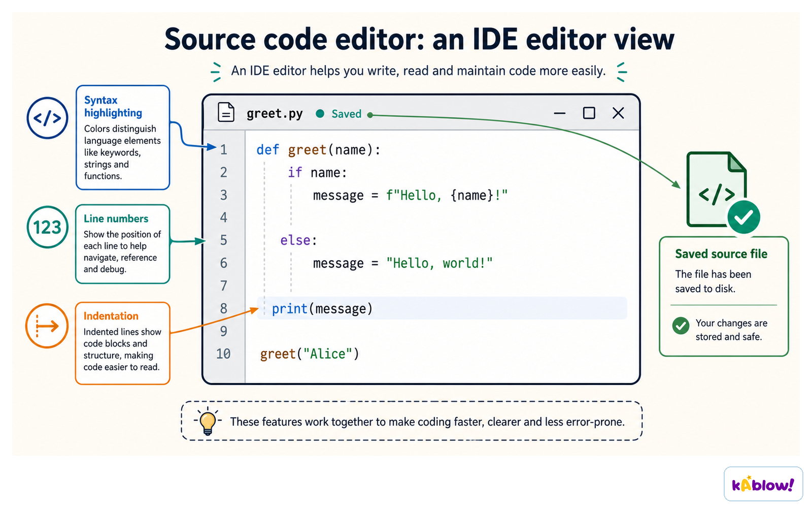Click the 123 line numbers circle icon
Viewport: 812px width, 508px height.
tap(47, 227)
